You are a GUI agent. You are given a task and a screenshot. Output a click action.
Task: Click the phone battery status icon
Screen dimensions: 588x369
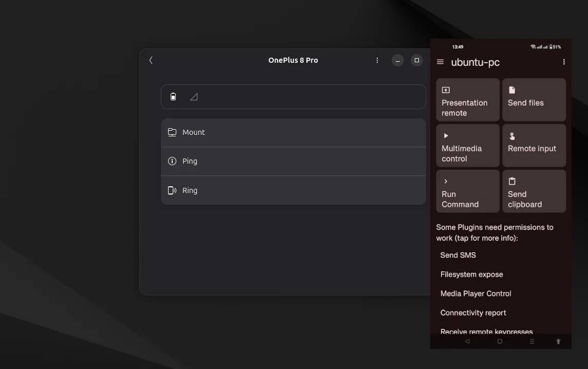pyautogui.click(x=173, y=96)
